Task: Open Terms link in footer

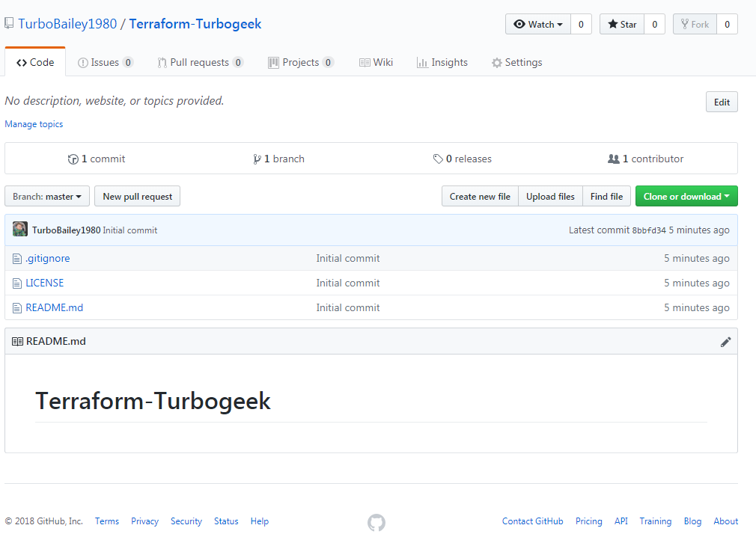Action: point(107,521)
